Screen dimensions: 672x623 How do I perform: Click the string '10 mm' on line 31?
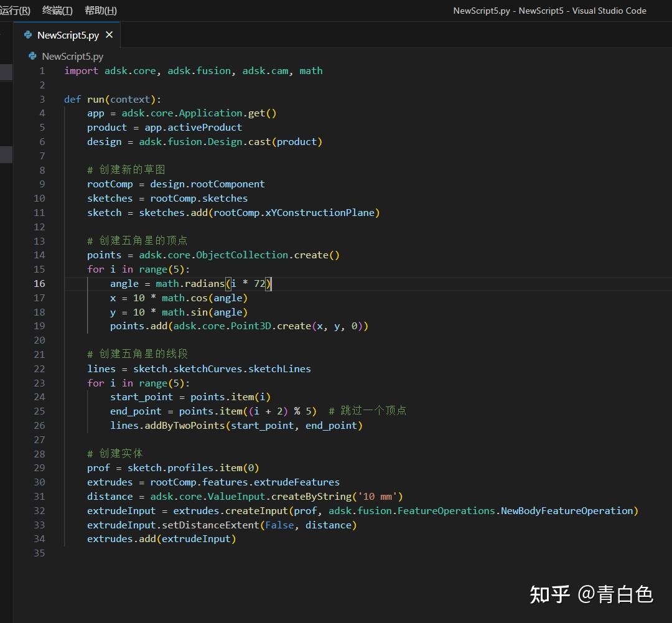point(378,496)
